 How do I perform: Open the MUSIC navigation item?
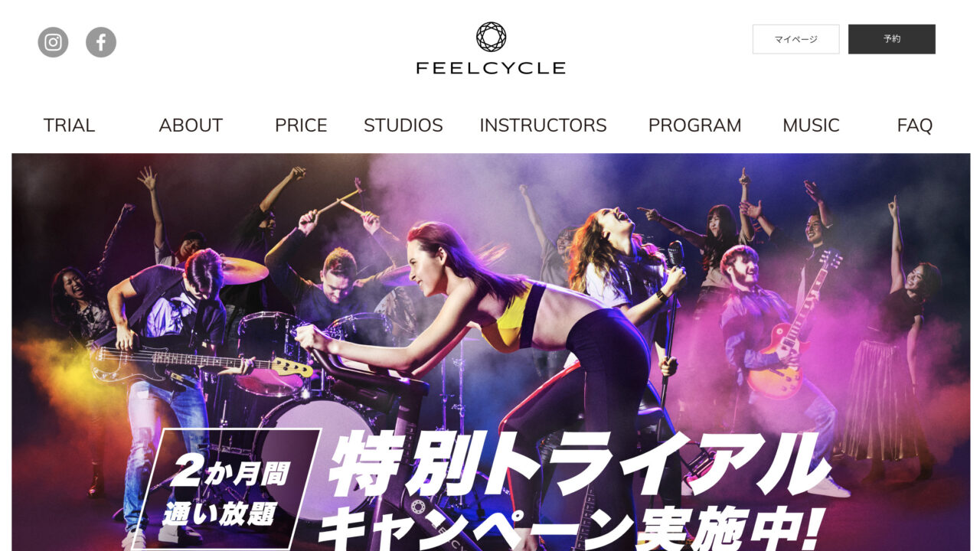811,126
